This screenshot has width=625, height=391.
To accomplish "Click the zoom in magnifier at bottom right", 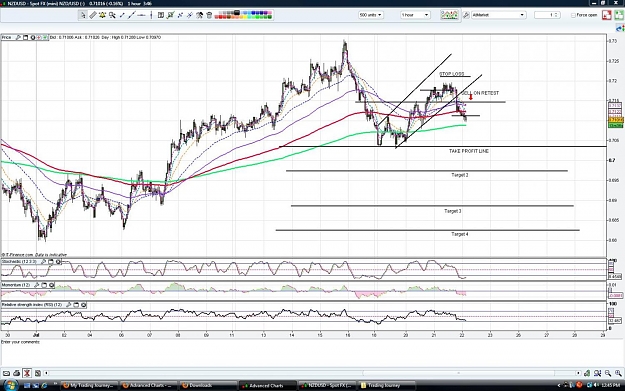I will coord(618,373).
